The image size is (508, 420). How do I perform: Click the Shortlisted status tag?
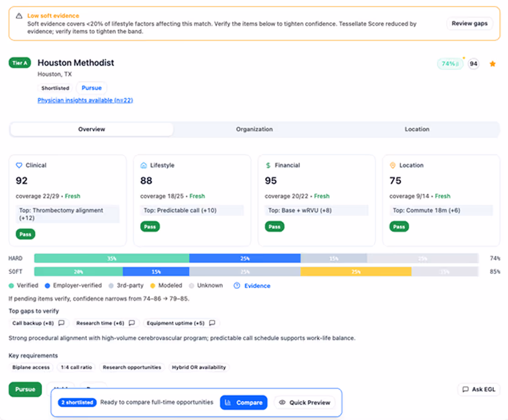55,88
